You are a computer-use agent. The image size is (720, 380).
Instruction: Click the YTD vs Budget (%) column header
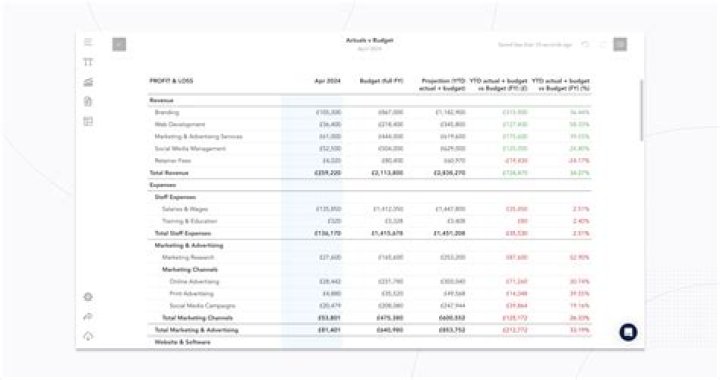coord(561,84)
